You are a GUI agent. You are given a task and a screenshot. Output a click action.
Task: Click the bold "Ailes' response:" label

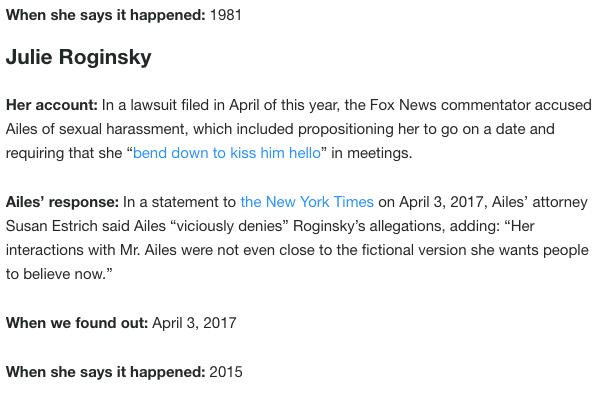63,202
